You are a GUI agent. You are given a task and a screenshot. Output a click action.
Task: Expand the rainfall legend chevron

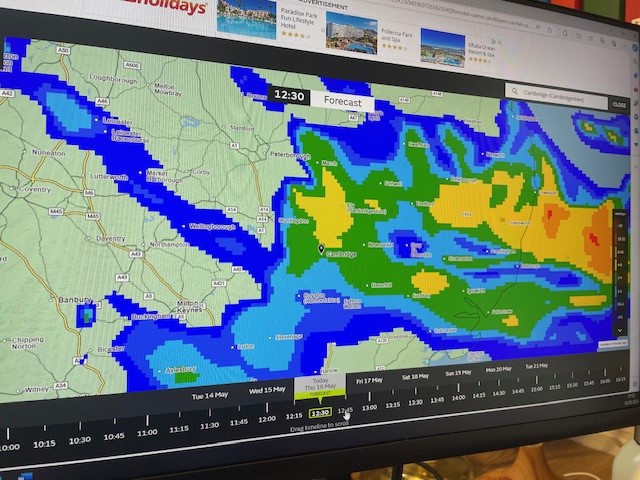620,330
